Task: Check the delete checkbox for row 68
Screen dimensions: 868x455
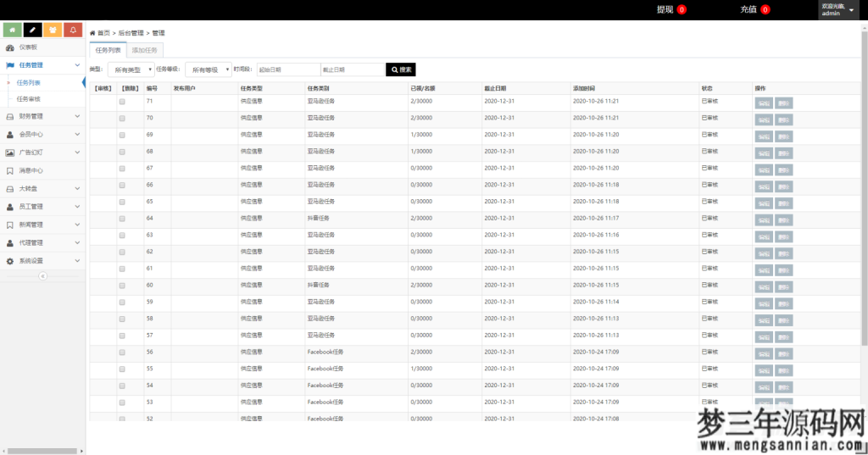Action: (122, 152)
